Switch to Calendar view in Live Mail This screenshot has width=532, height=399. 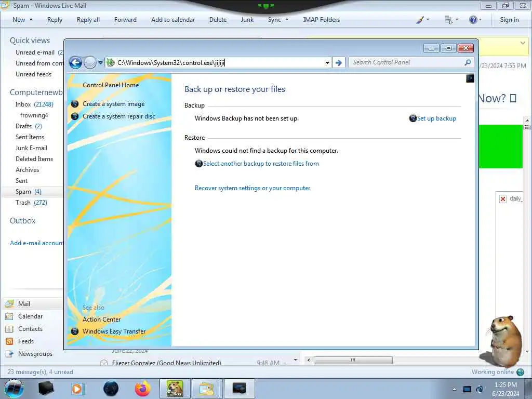point(30,316)
